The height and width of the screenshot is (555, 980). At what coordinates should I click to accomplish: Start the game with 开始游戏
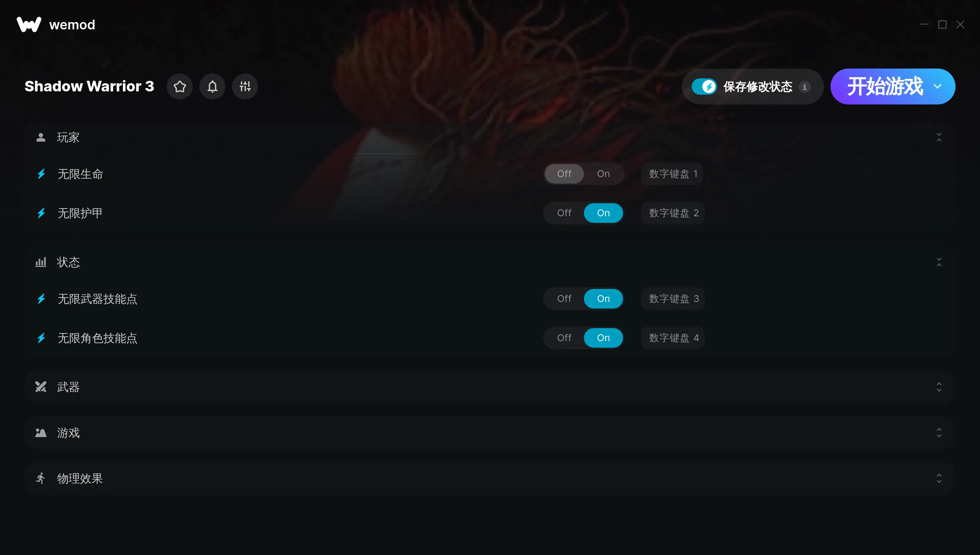[885, 87]
